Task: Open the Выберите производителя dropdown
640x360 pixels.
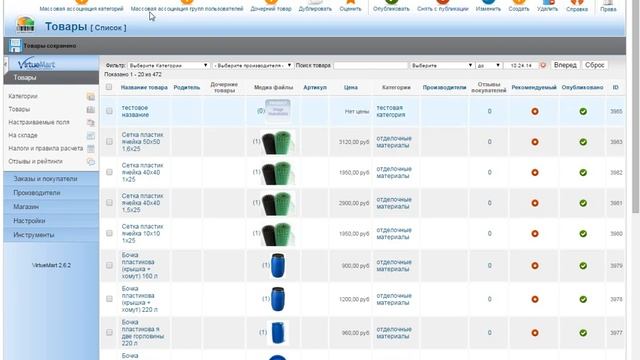Action: coord(252,65)
